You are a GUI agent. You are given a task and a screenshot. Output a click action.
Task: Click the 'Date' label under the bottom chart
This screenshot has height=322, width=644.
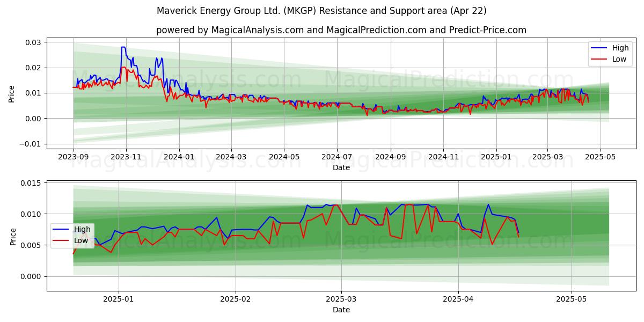point(341,310)
